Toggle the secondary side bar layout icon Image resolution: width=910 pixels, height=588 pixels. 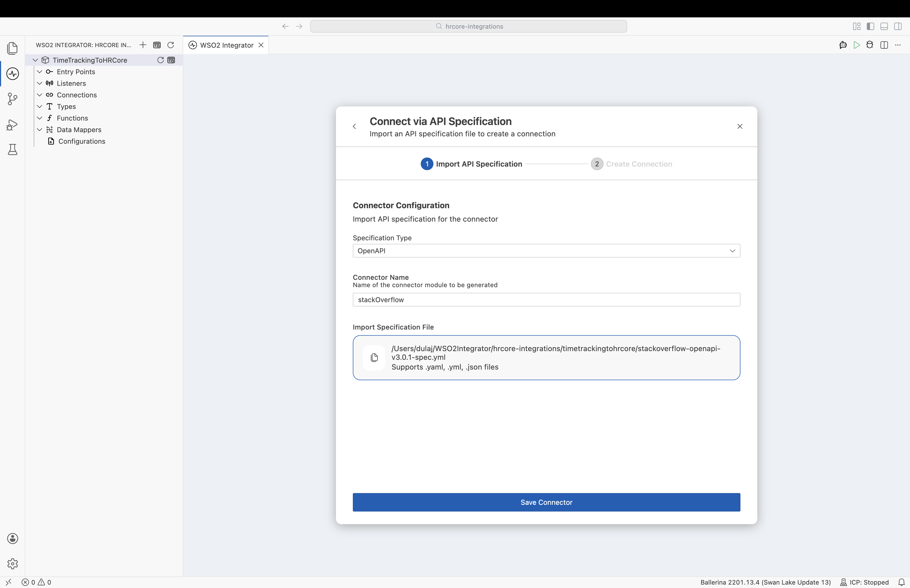coord(898,26)
